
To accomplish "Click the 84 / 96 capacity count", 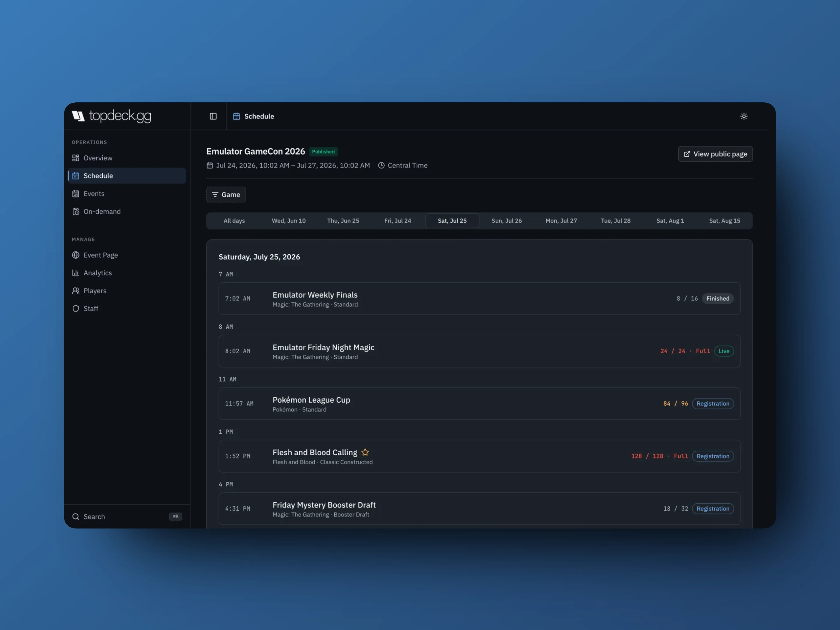I will [x=675, y=404].
